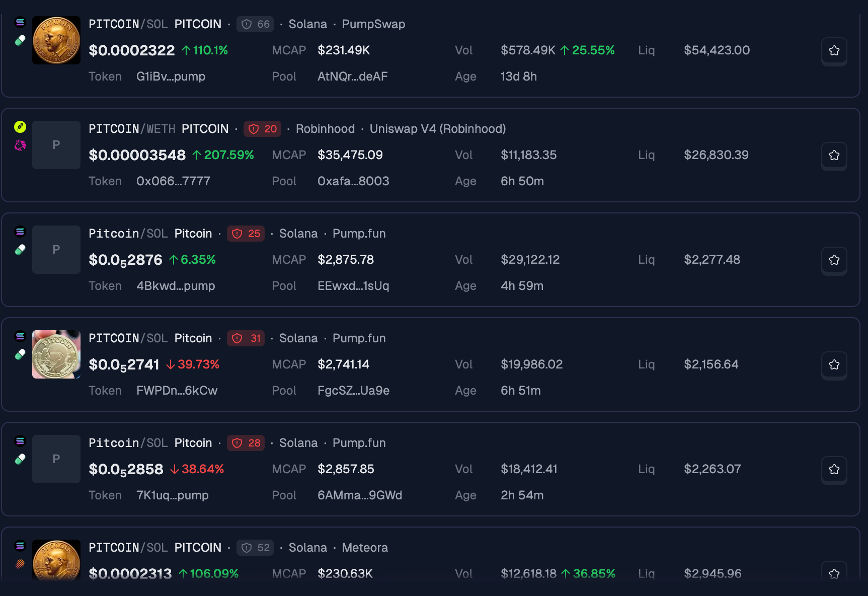Click the Robinhood feather icon on PITCOIN/WETH row
Image resolution: width=868 pixels, height=596 pixels.
[20, 127]
